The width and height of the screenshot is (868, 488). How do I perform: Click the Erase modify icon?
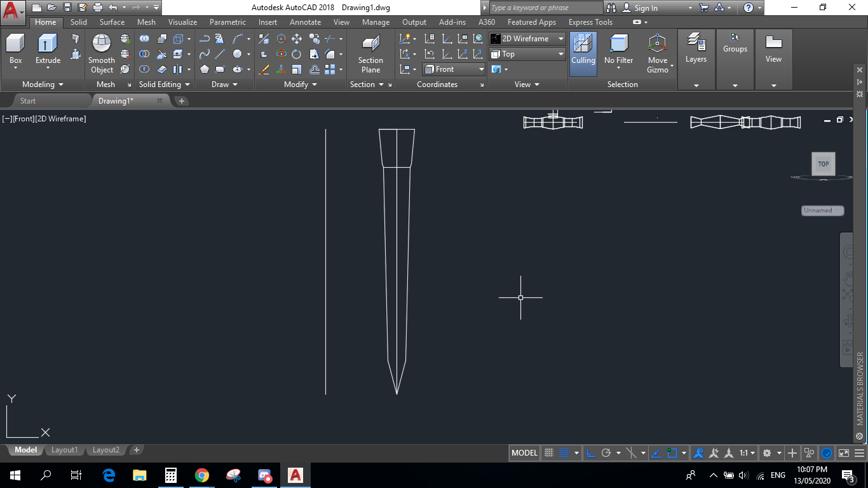coord(264,69)
